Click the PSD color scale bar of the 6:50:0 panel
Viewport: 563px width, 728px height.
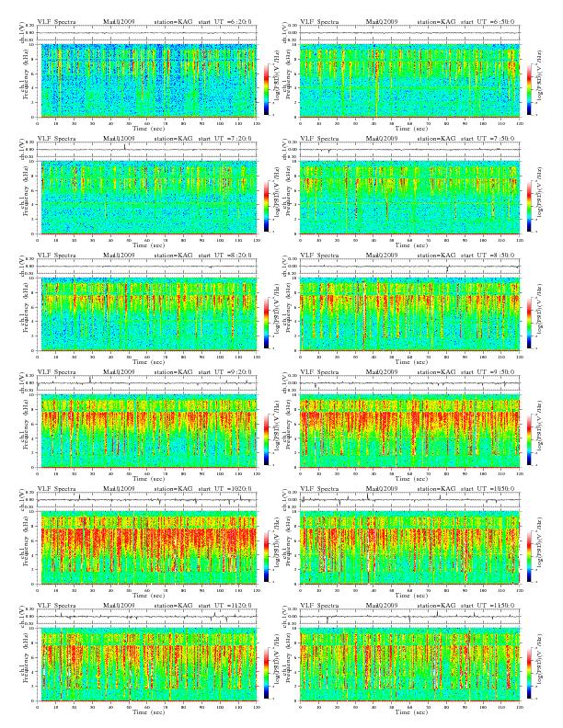pyautogui.click(x=530, y=89)
